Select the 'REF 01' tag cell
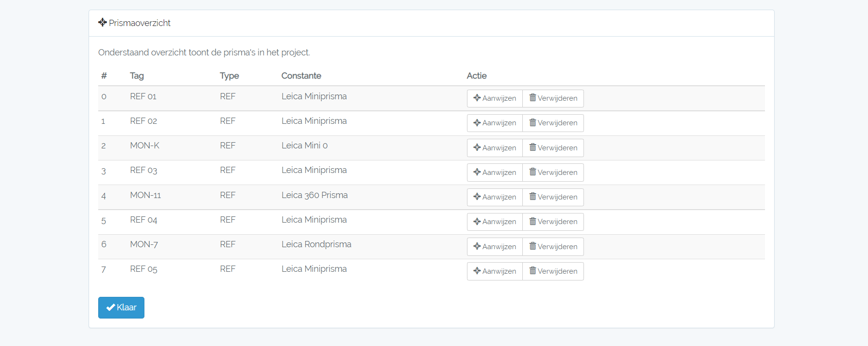 point(143,96)
